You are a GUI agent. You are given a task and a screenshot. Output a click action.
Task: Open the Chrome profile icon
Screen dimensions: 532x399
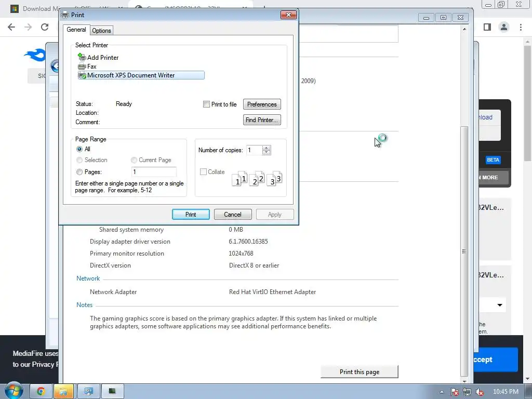504,27
